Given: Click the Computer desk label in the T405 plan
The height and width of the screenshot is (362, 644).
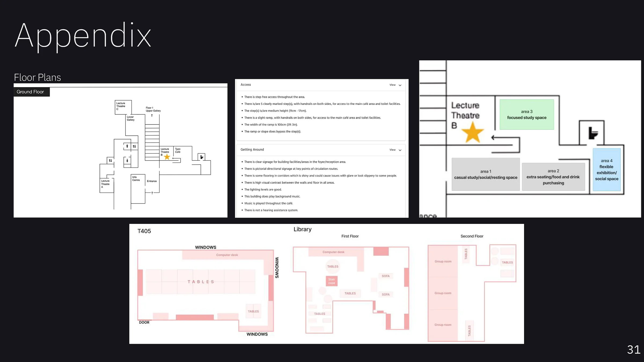Looking at the screenshot, I should click(x=227, y=255).
